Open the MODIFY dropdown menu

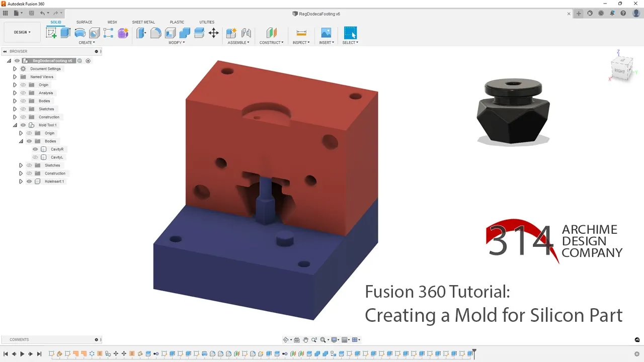pos(177,43)
